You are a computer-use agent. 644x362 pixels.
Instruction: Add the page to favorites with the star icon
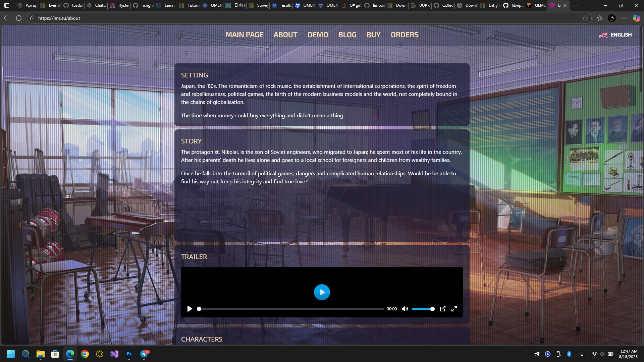(585, 18)
